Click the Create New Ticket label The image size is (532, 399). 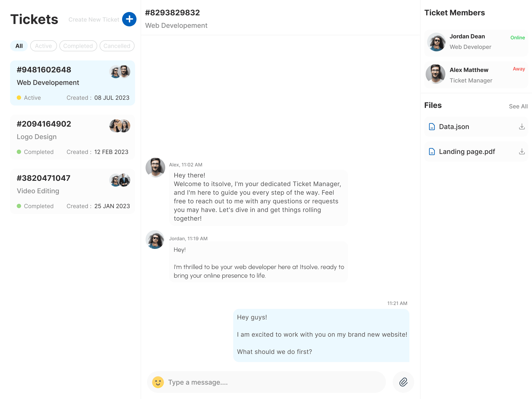coord(94,19)
